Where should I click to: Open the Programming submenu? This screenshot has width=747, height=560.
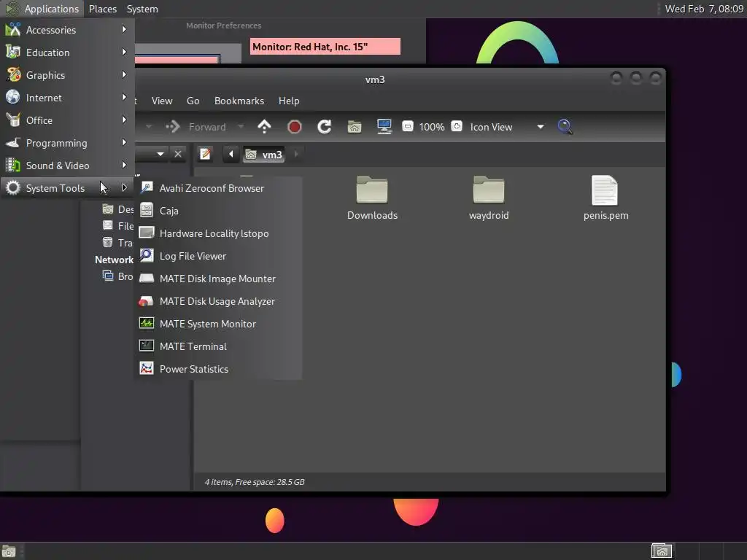67,143
